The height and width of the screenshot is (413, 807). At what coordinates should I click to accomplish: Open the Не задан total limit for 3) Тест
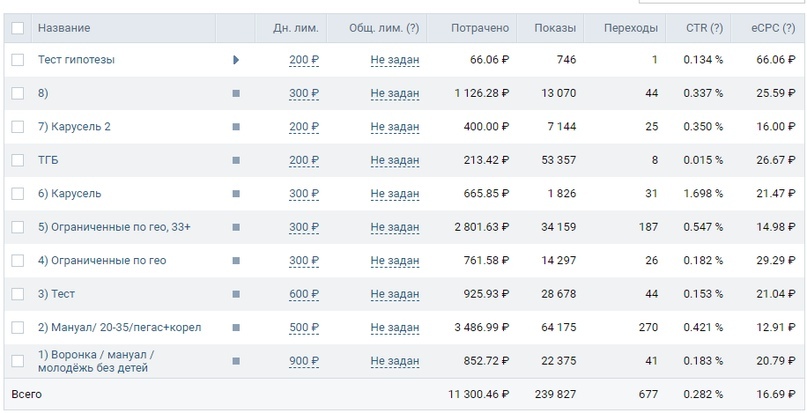394,294
